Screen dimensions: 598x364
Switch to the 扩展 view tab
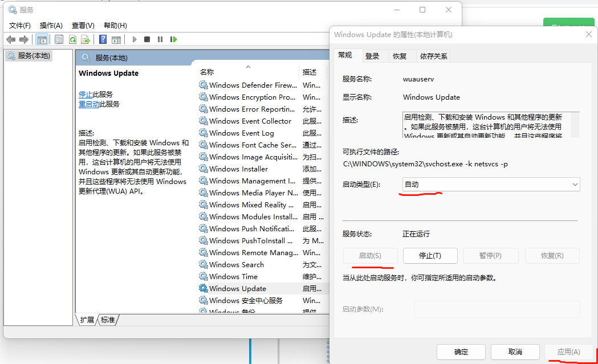87,320
